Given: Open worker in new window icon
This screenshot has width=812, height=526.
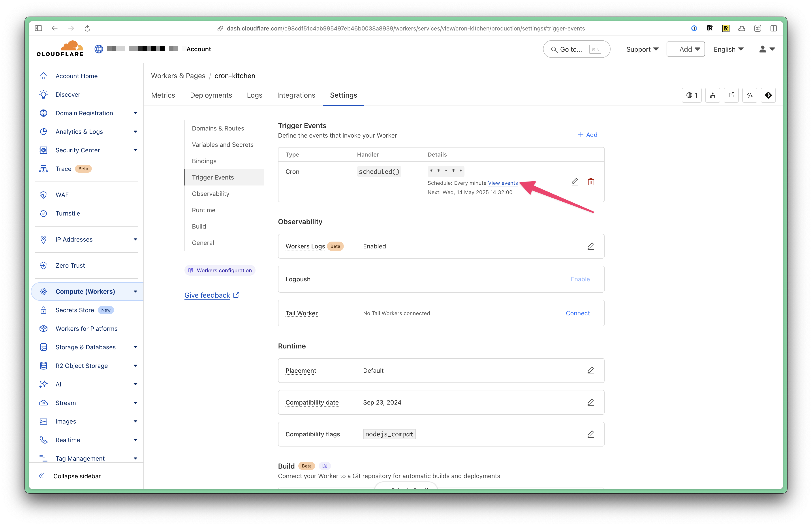Looking at the screenshot, I should click(x=731, y=95).
